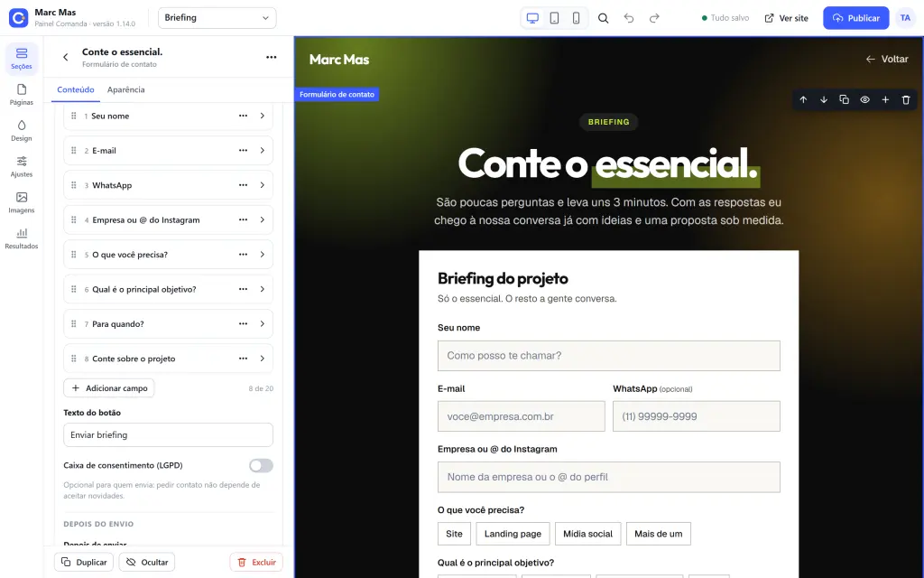Open the Páginas sidebar panel
The height and width of the screenshot is (578, 924).
pyautogui.click(x=22, y=95)
